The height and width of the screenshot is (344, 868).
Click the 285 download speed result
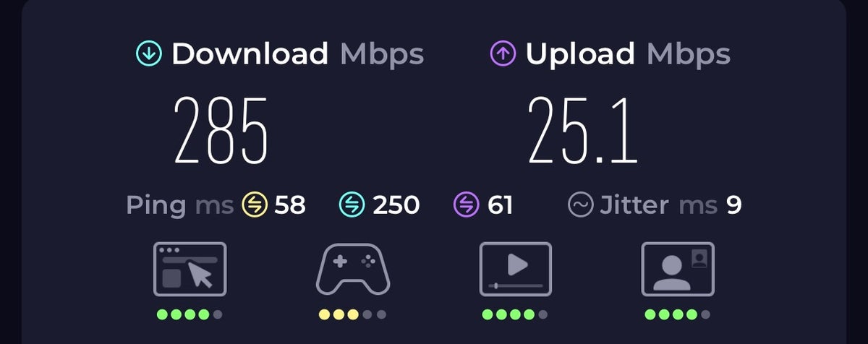[221, 130]
